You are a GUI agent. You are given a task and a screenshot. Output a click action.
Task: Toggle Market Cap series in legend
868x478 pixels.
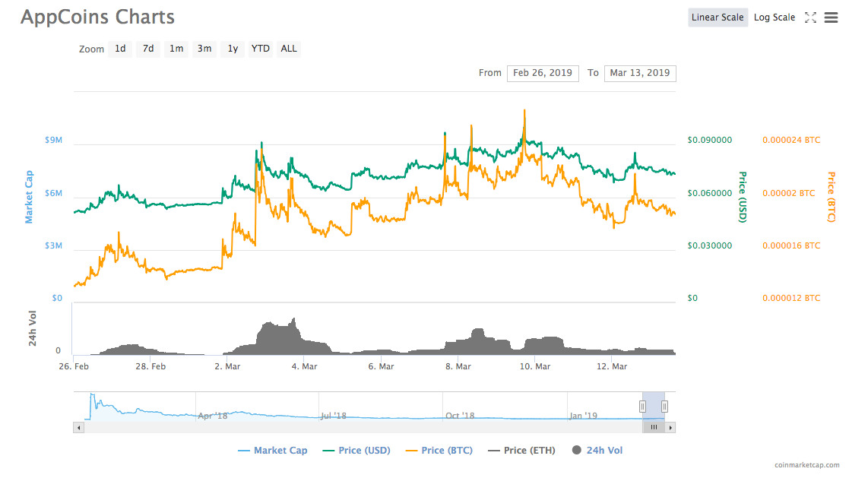[272, 451]
